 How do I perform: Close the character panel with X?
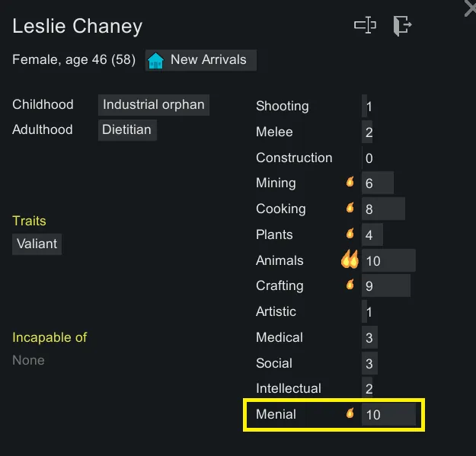tap(471, 8)
